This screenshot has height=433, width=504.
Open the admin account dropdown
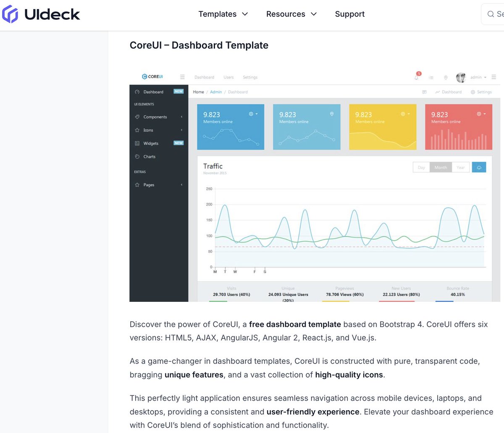pos(478,77)
